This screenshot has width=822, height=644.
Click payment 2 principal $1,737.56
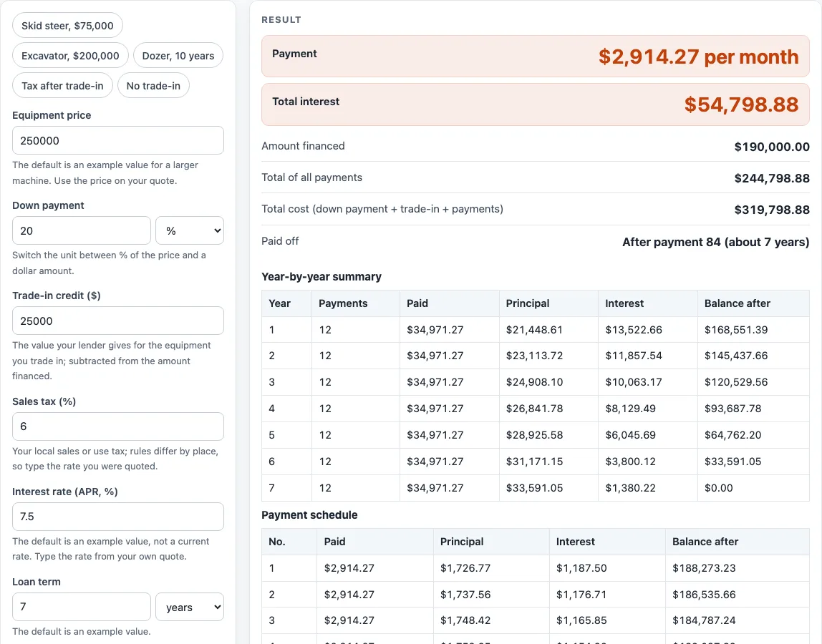click(465, 594)
